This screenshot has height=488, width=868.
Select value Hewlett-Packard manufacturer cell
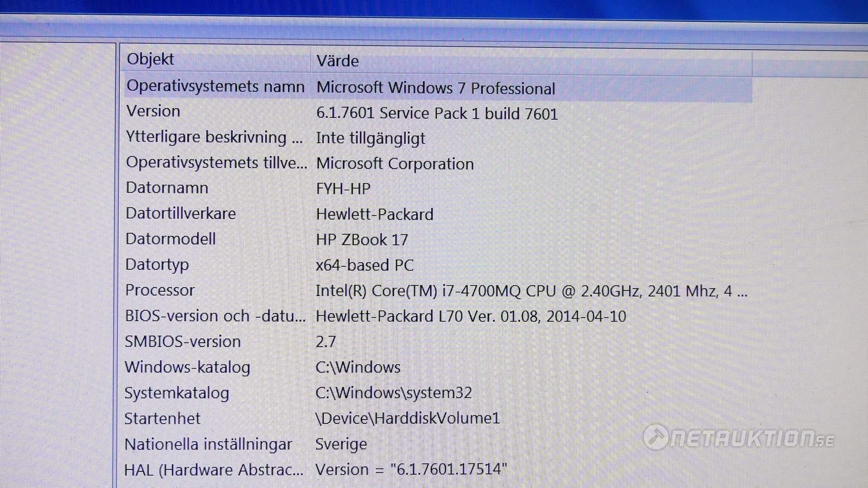[x=374, y=214]
